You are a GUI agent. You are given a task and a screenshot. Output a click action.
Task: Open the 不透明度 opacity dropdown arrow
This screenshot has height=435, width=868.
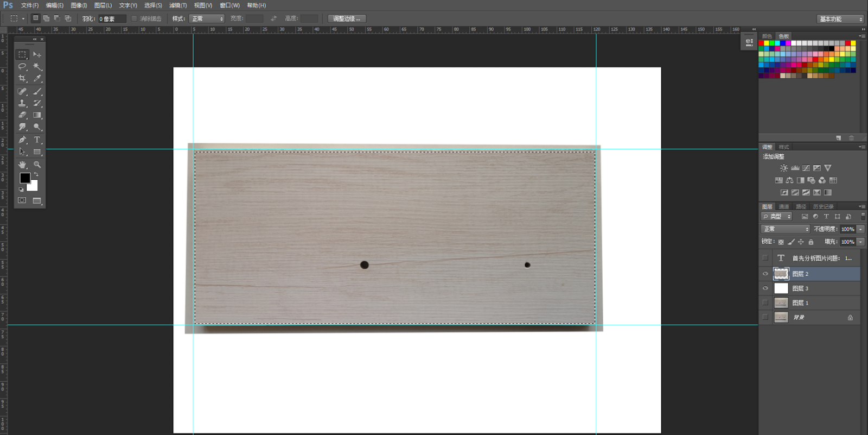tap(860, 229)
